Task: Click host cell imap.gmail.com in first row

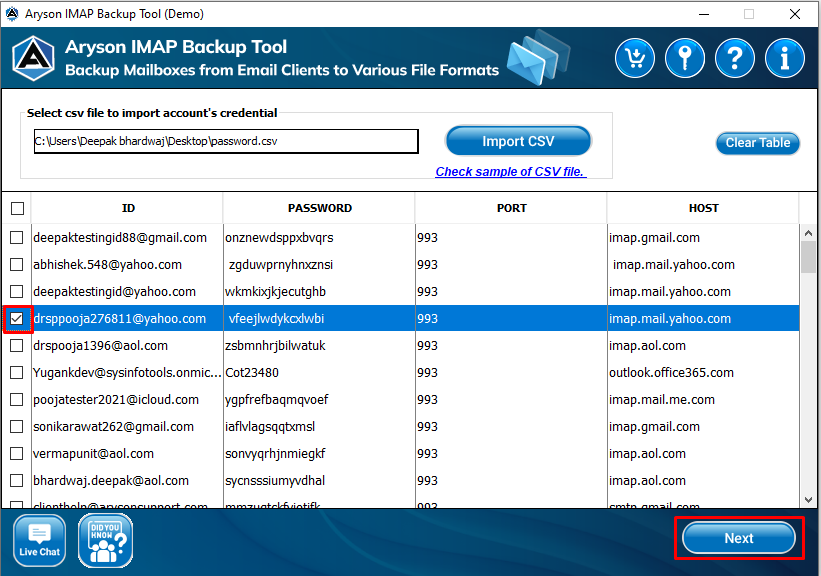Action: 703,238
